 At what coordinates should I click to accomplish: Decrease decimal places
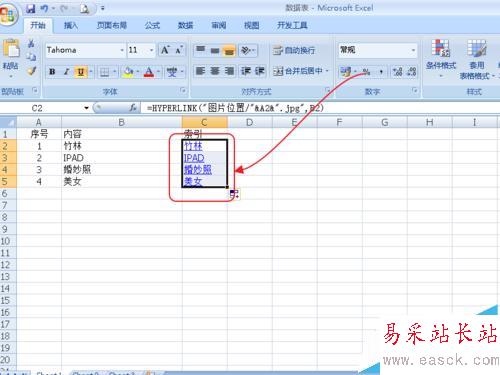pyautogui.click(x=412, y=71)
